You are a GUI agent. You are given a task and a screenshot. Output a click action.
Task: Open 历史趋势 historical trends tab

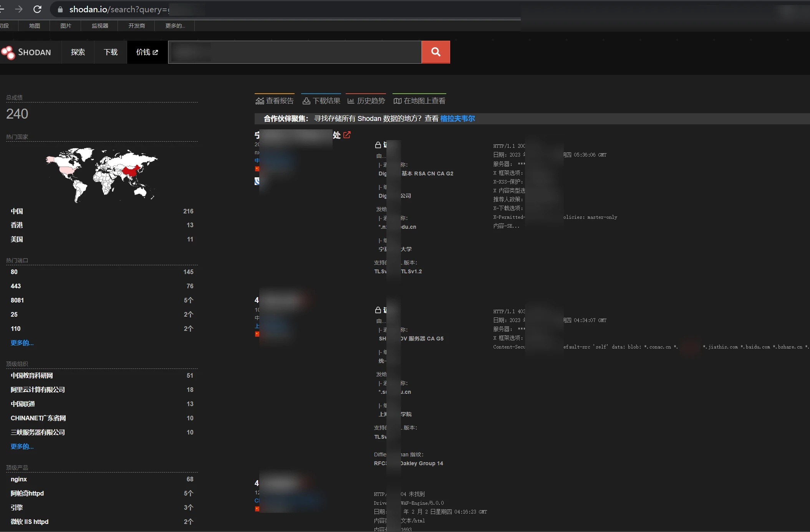point(366,101)
